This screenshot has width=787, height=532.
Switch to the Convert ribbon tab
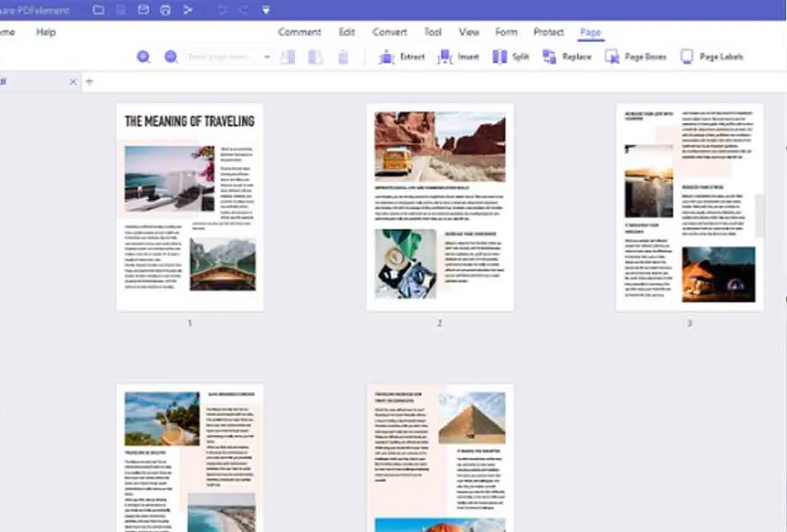tap(389, 31)
